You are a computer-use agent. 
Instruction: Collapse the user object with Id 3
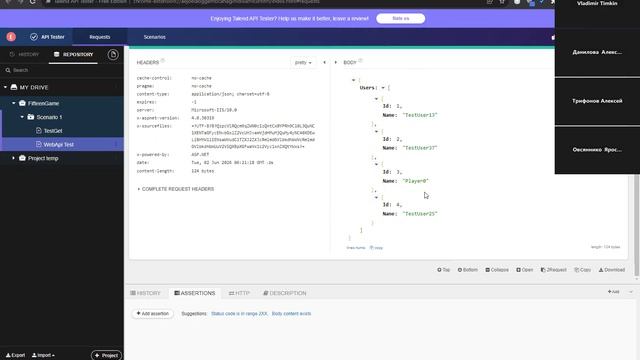[x=376, y=164]
